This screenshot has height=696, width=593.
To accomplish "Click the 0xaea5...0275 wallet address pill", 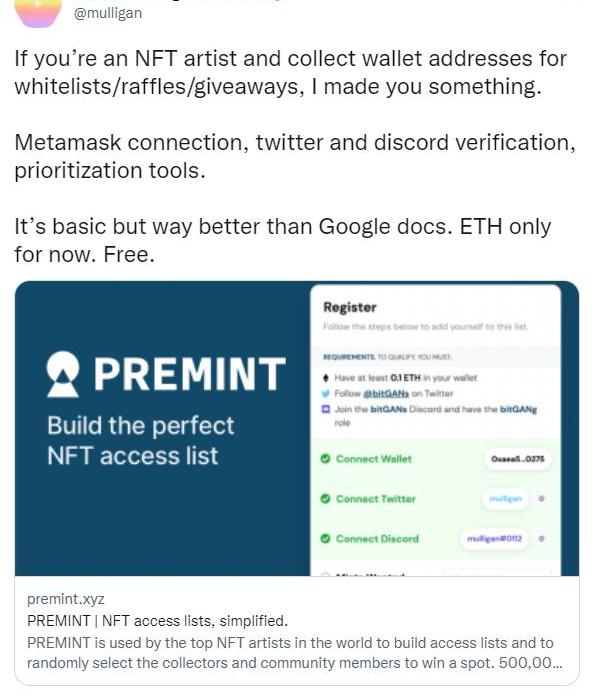I will [x=518, y=459].
